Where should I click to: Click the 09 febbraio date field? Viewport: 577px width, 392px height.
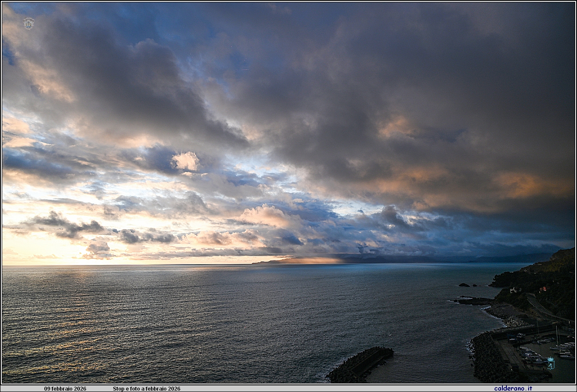[65, 388]
